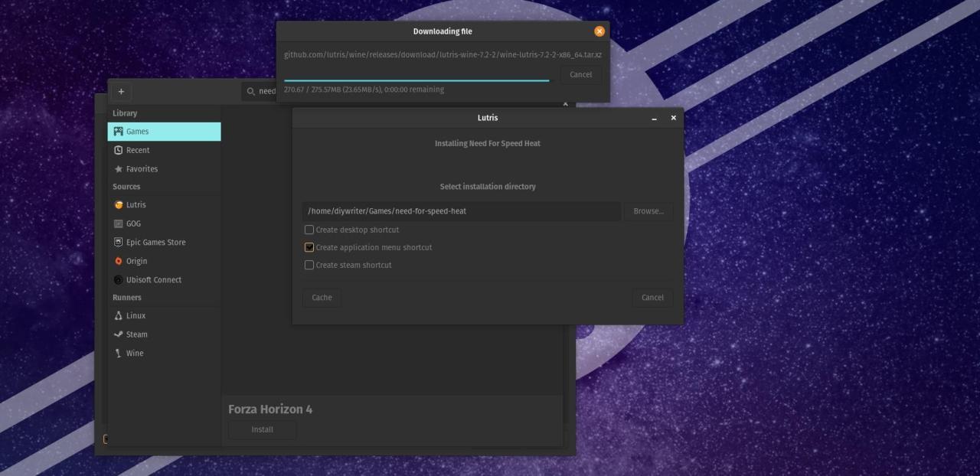This screenshot has height=476, width=980.
Task: Select the Lutris source label
Action: [136, 205]
